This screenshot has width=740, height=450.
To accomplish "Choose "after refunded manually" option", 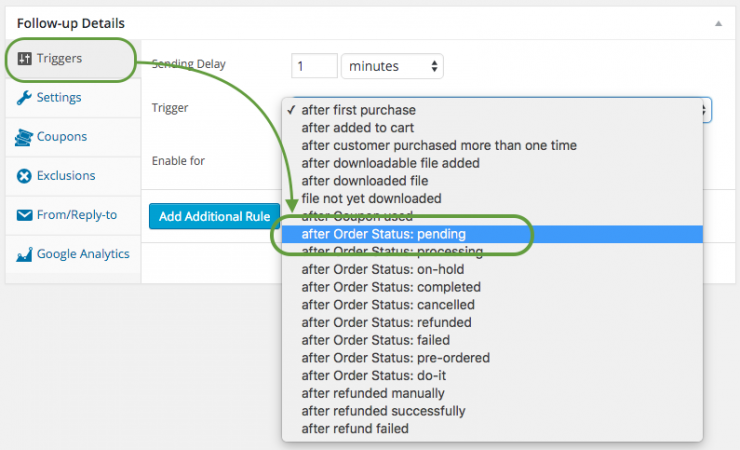I will coord(492,393).
